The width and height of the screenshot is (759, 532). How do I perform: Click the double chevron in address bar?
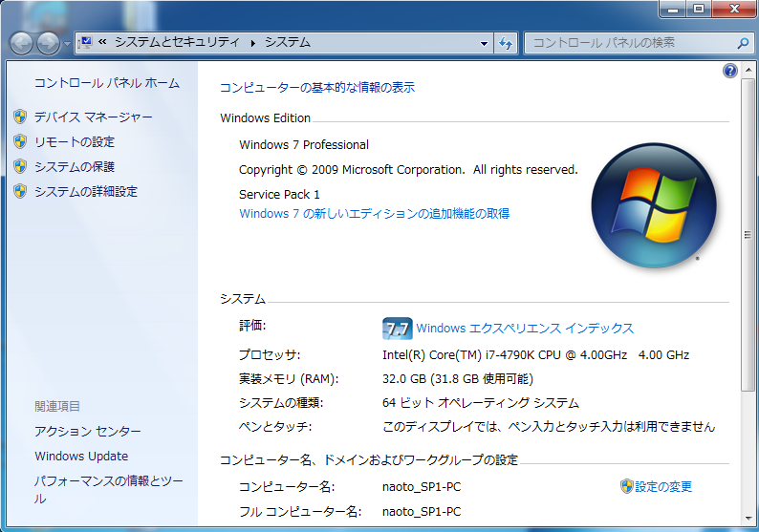[x=102, y=42]
